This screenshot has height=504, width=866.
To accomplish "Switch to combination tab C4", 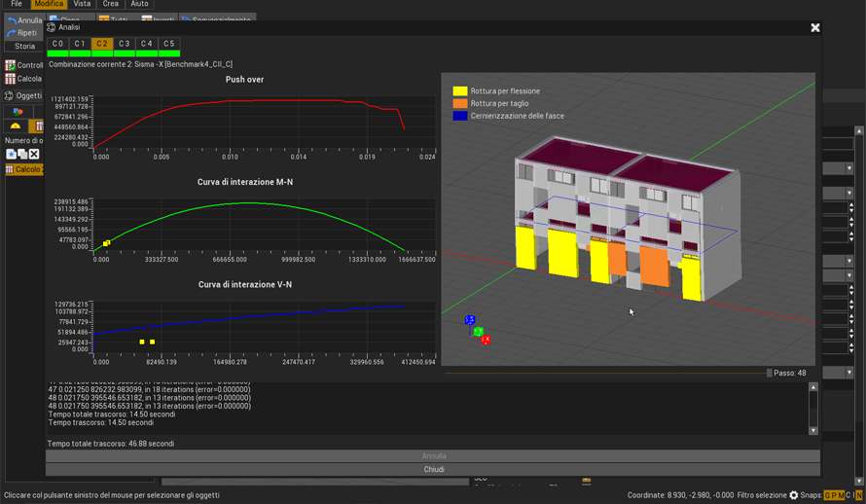I will 146,44.
